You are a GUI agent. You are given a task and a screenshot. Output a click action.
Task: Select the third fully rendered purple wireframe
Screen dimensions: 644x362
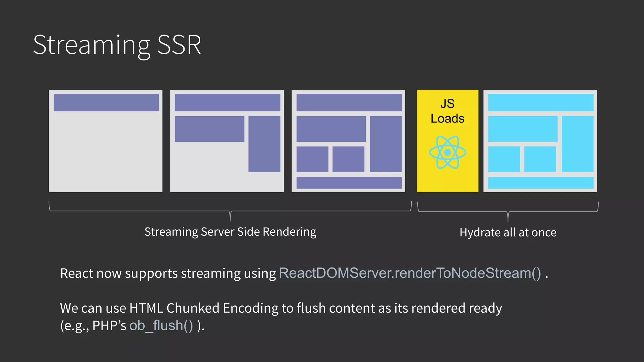tap(348, 141)
